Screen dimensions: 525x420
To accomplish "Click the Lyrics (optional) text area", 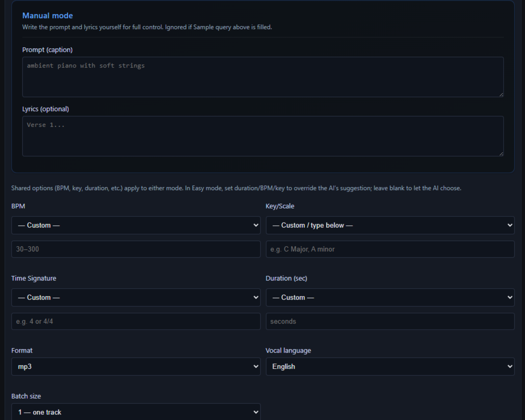I will [263, 136].
